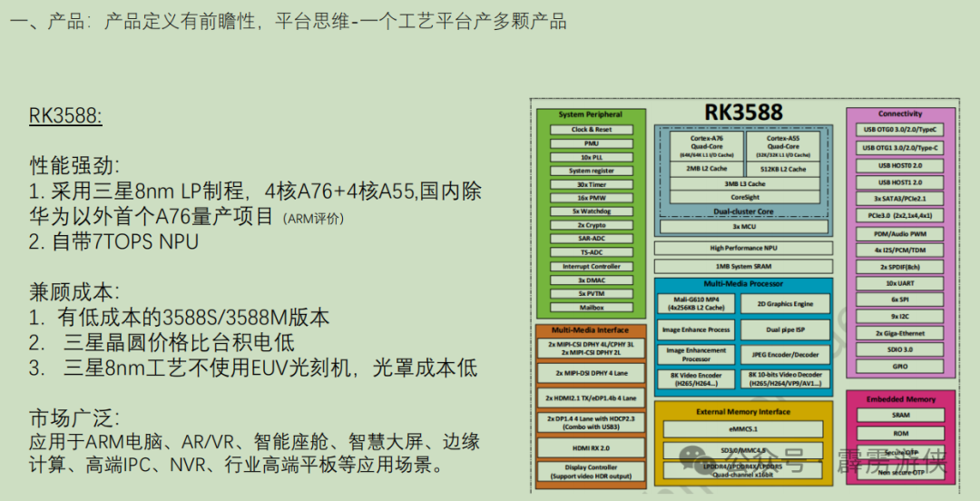980x501 pixels.
Task: Click the '30x Timer' block
Action: point(592,184)
